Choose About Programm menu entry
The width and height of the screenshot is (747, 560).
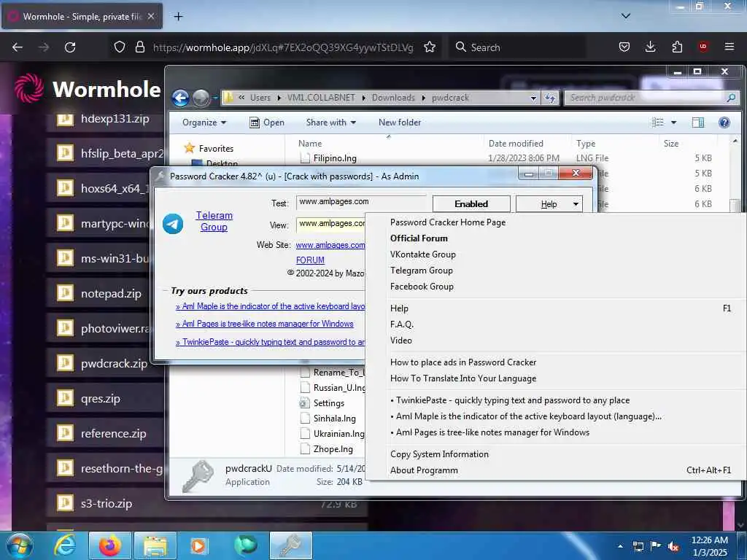coord(424,470)
